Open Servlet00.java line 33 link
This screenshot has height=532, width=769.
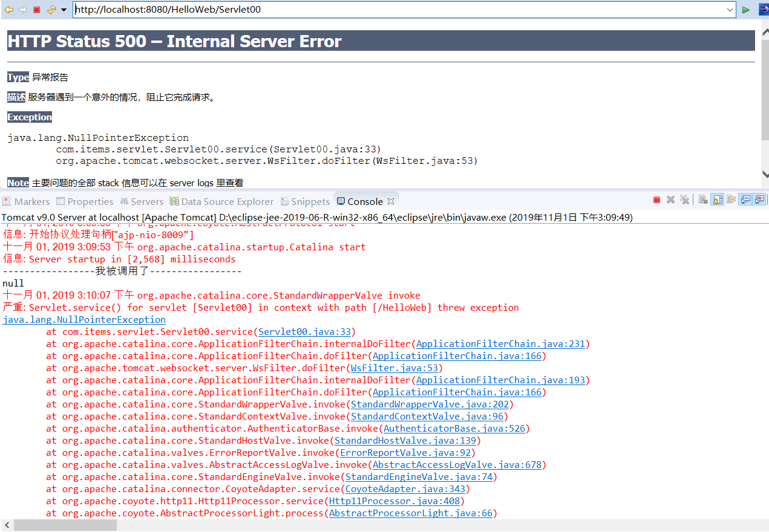coord(304,331)
